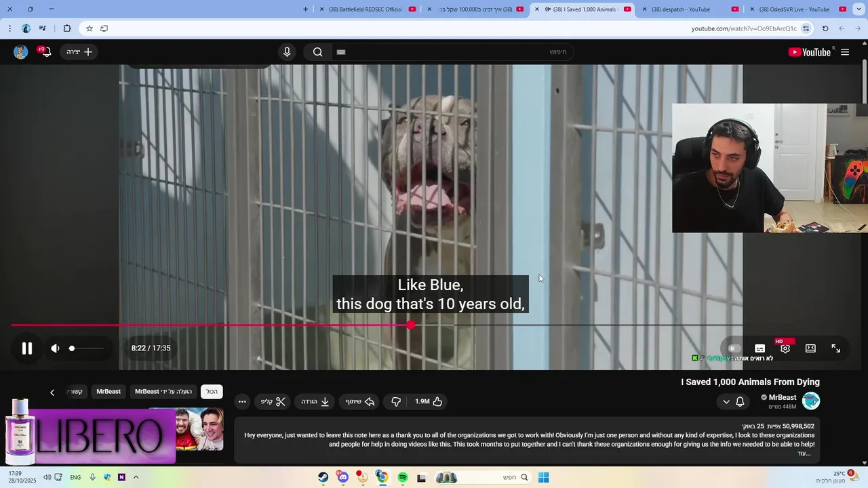Image resolution: width=868 pixels, height=488 pixels.
Task: Open the recommended video thumbnail with two faces
Action: (x=199, y=430)
